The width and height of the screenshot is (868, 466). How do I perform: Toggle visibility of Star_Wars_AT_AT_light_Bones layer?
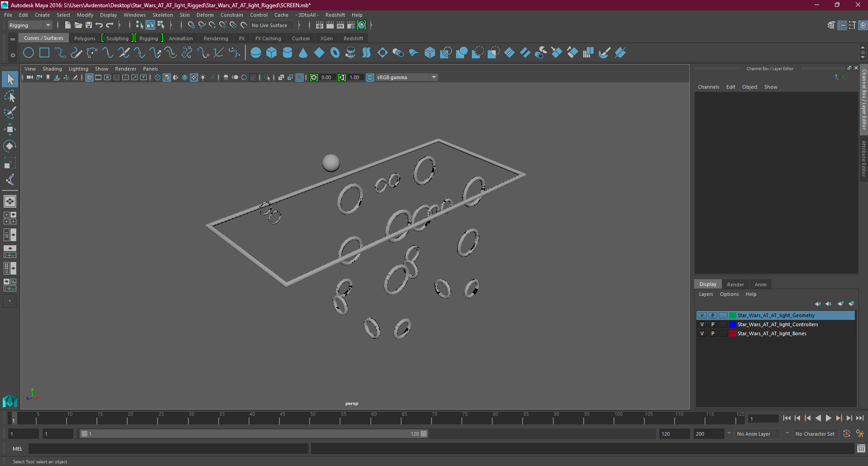(702, 333)
